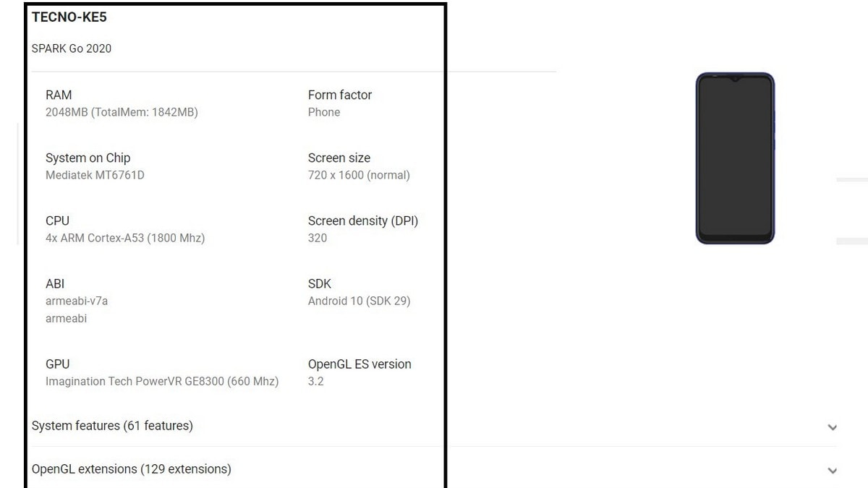Select Screen size 720 x 1600 value

point(359,175)
